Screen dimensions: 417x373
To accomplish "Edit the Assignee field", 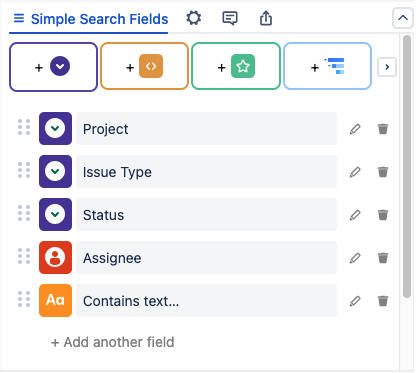I will coord(355,258).
